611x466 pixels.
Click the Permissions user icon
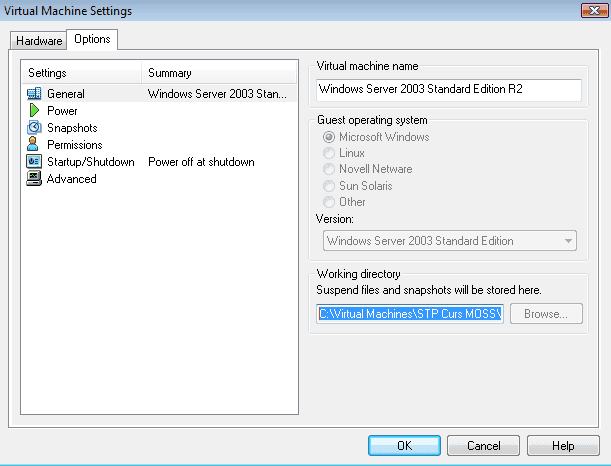[33, 144]
